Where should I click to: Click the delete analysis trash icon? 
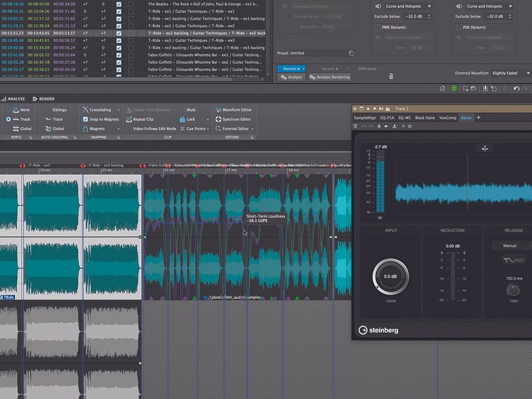(391, 77)
